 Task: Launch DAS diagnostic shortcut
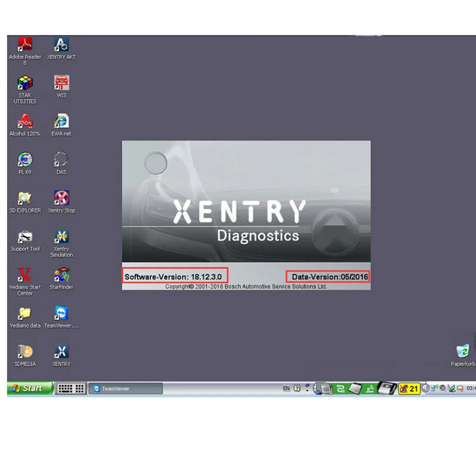click(x=61, y=164)
